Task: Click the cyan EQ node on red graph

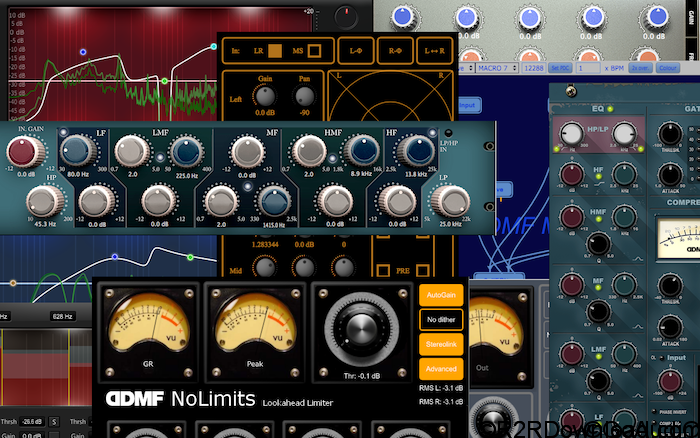Action: (214, 46)
